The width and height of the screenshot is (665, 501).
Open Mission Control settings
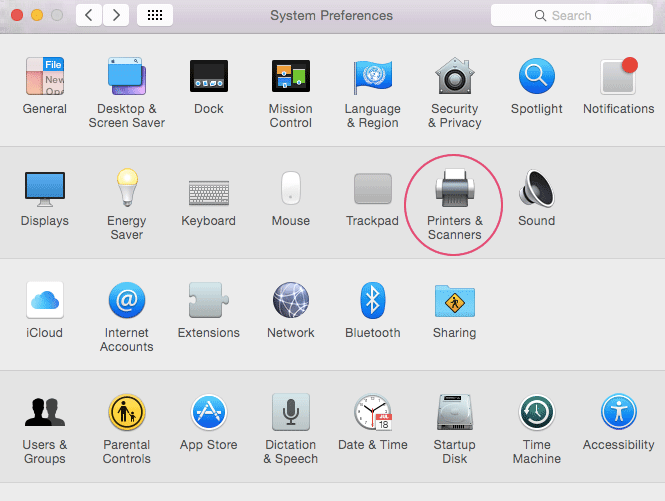290,78
